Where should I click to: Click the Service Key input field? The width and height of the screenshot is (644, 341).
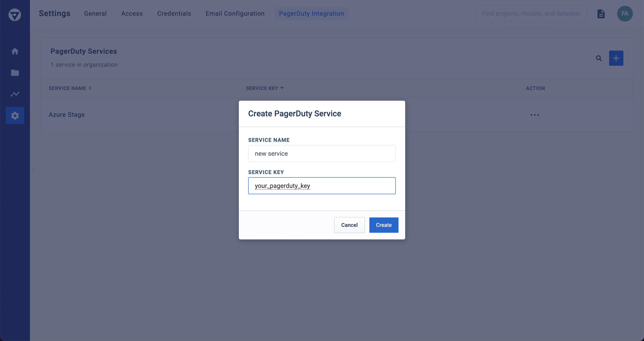(322, 186)
